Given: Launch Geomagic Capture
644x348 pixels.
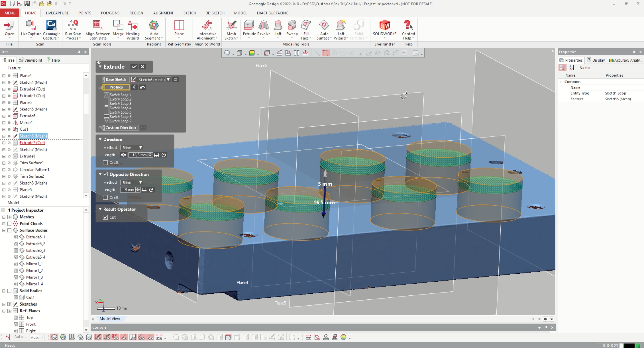Looking at the screenshot, I should (x=51, y=30).
